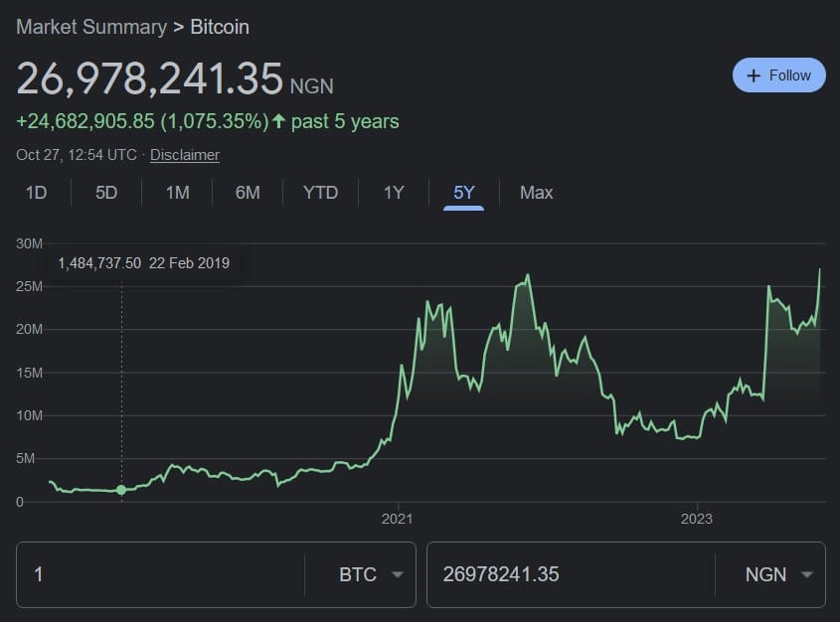Select the highlighted 22 Feb 2019 data point

coord(120,490)
